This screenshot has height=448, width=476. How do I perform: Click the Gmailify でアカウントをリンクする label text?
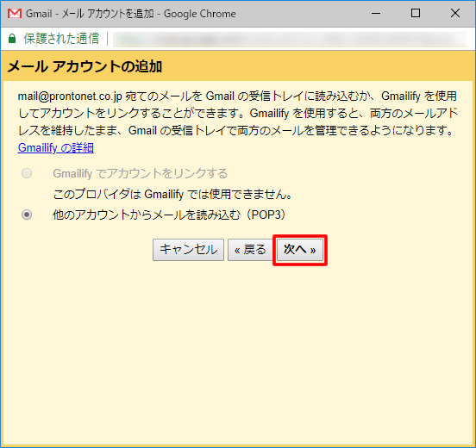[x=141, y=173]
